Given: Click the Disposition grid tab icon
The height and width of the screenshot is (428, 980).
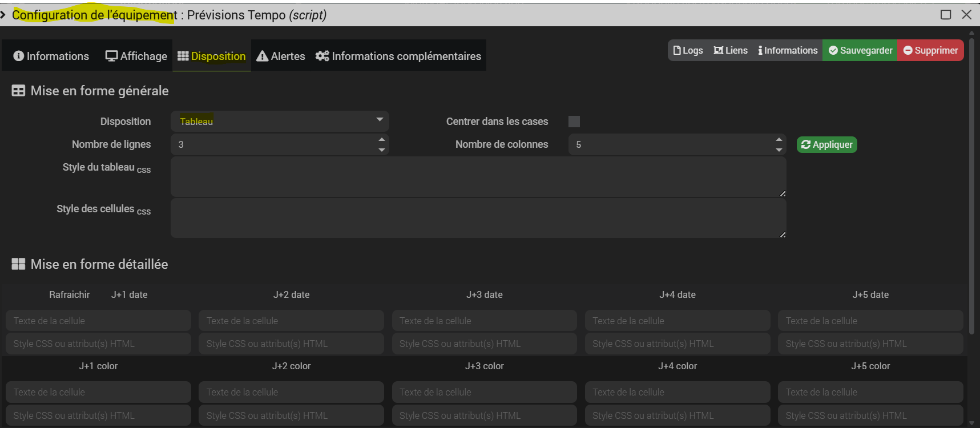Looking at the screenshot, I should click(183, 56).
